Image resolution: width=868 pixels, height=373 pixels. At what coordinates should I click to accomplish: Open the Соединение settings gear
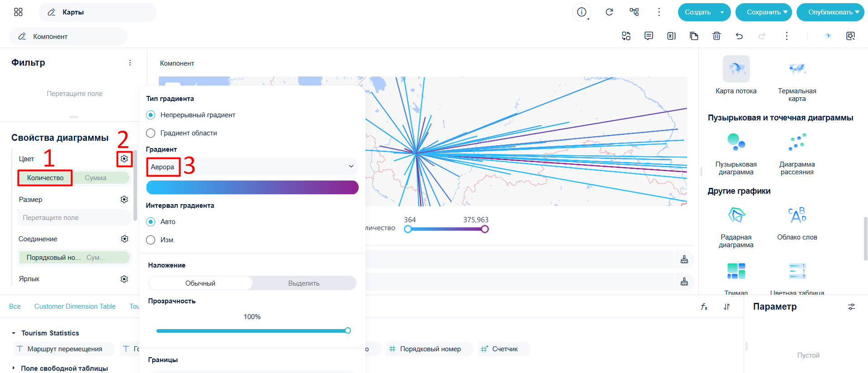124,239
